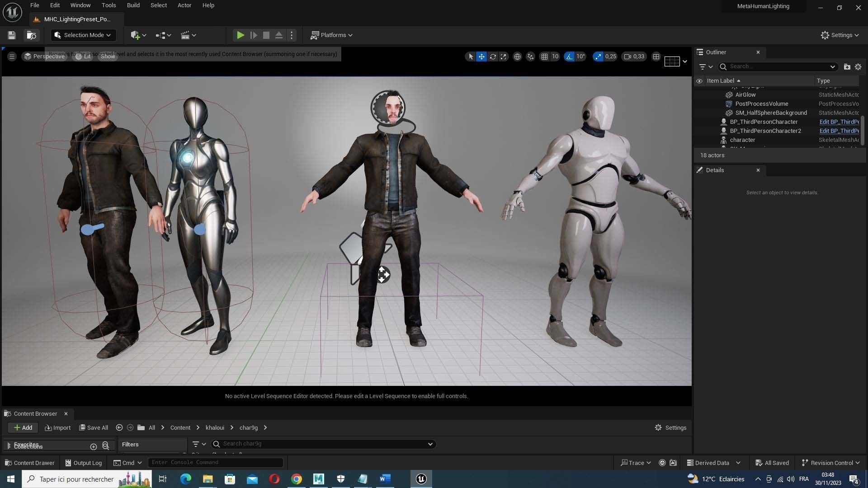Viewport: 868px width, 488px height.
Task: Switch to the Details panel tab
Action: (x=715, y=170)
